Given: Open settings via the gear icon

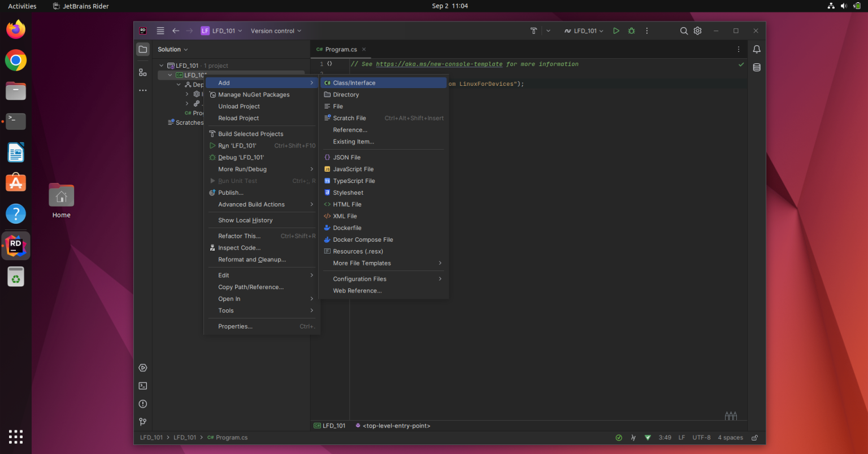Looking at the screenshot, I should [x=697, y=30].
